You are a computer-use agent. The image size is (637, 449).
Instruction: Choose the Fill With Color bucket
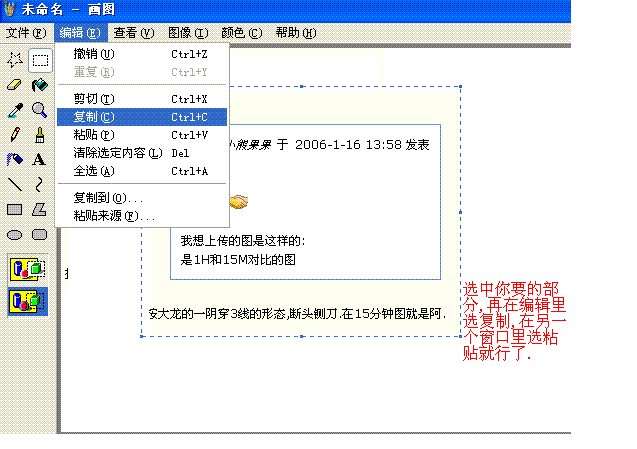[x=40, y=85]
